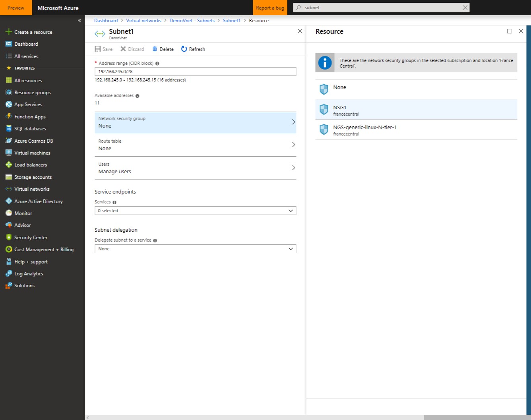531x420 pixels.
Task: Open Log Analytics icon
Action: point(9,274)
